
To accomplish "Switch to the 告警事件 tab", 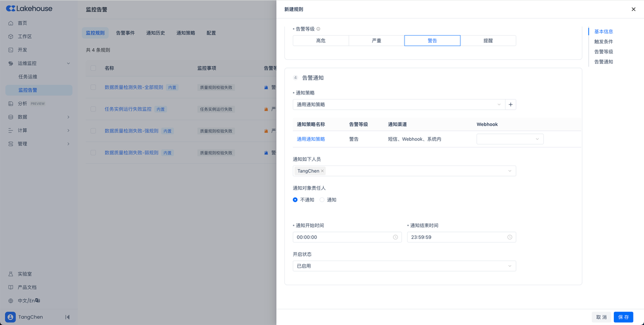I will [x=125, y=33].
